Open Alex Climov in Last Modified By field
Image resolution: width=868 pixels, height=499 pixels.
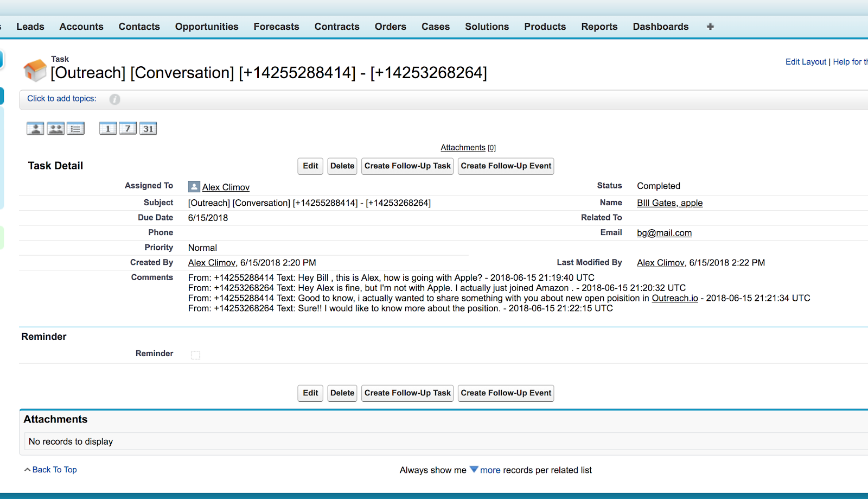[x=661, y=263]
